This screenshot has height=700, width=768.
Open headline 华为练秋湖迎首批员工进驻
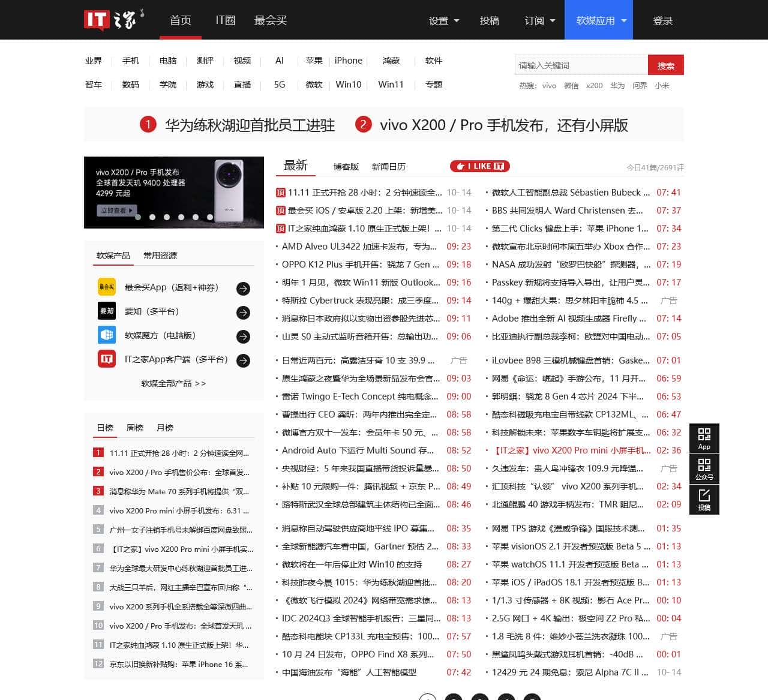pos(250,125)
